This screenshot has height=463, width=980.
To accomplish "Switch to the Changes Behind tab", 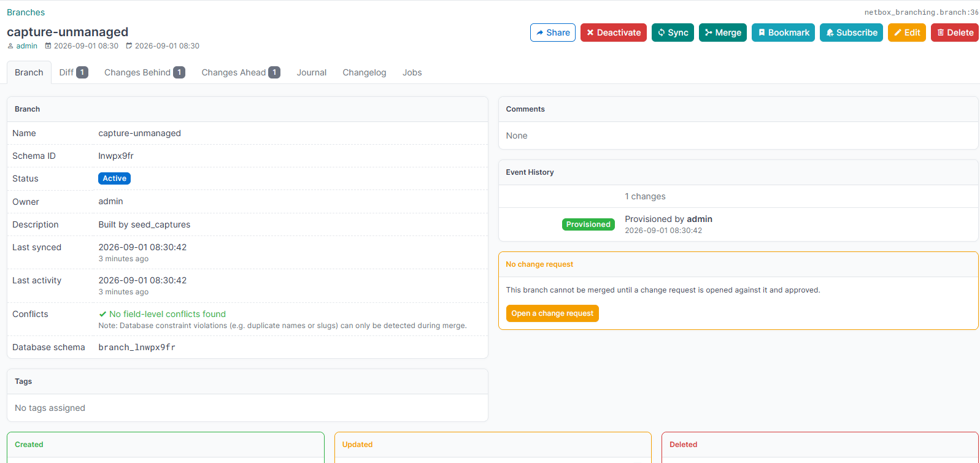I will pos(144,72).
